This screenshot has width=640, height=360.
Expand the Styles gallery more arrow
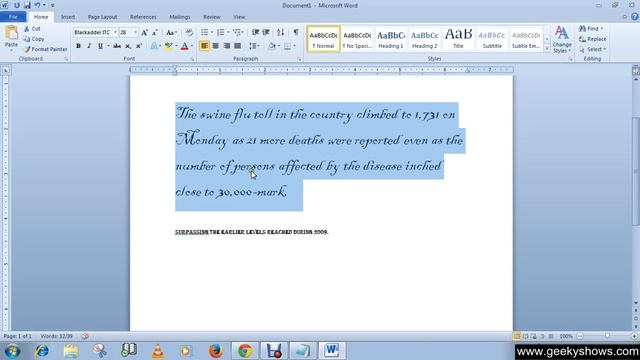pos(547,49)
